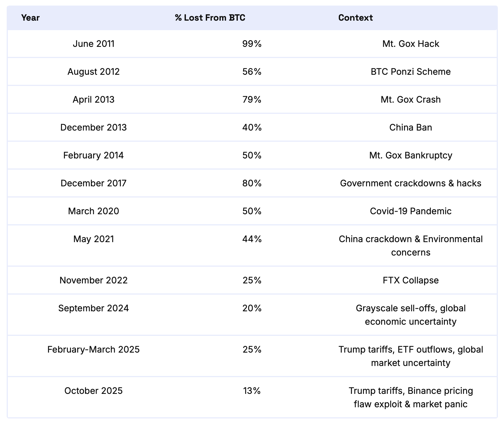The height and width of the screenshot is (424, 504).
Task: Select the June 2011 date cell
Action: pos(93,44)
